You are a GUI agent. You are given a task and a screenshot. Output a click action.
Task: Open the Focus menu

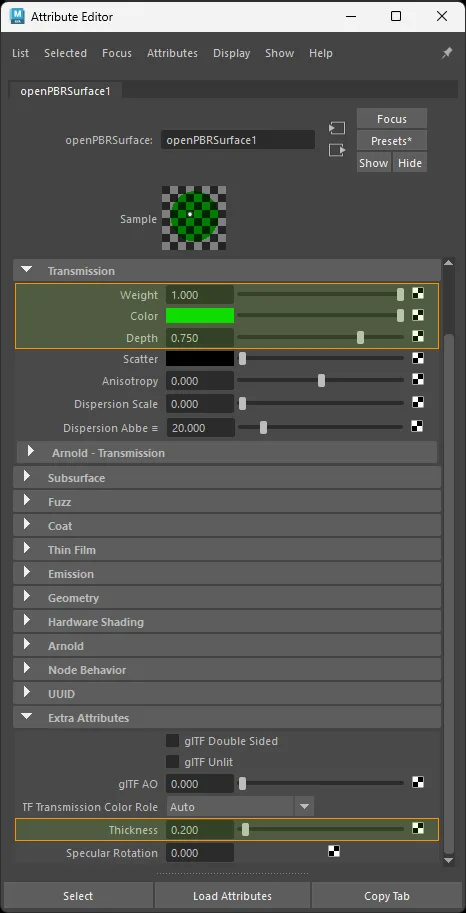(116, 53)
